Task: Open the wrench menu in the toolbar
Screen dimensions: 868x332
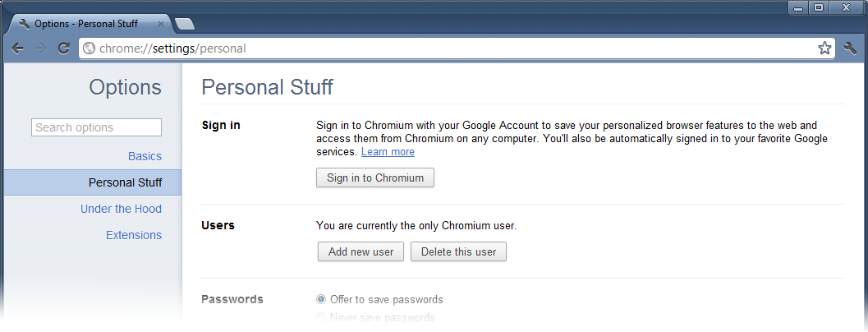Action: (x=850, y=48)
